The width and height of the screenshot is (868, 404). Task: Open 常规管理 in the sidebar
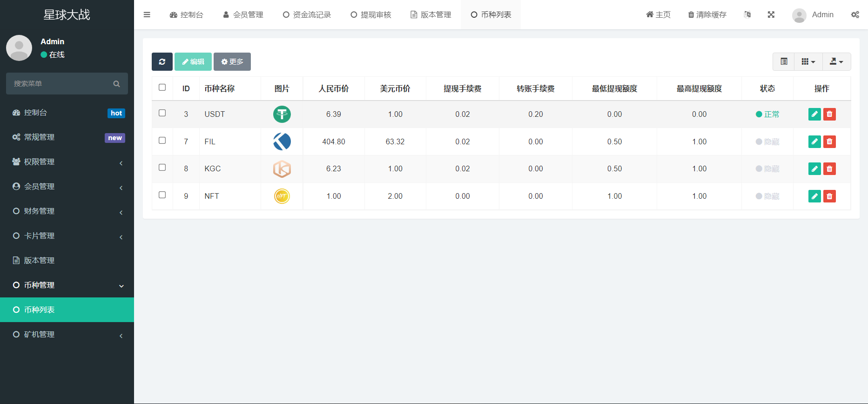(67, 137)
